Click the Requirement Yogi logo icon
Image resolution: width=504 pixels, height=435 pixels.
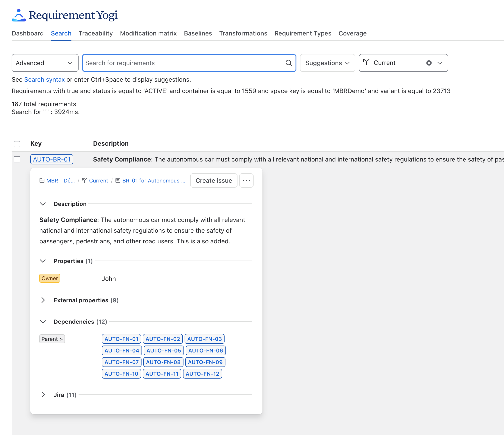(x=19, y=15)
